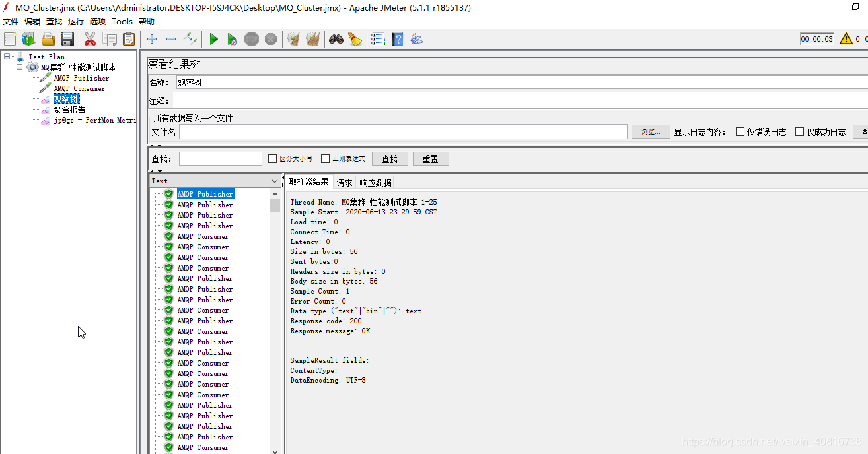Open the Templates icon in toolbar
The image size is (868, 454).
[29, 39]
